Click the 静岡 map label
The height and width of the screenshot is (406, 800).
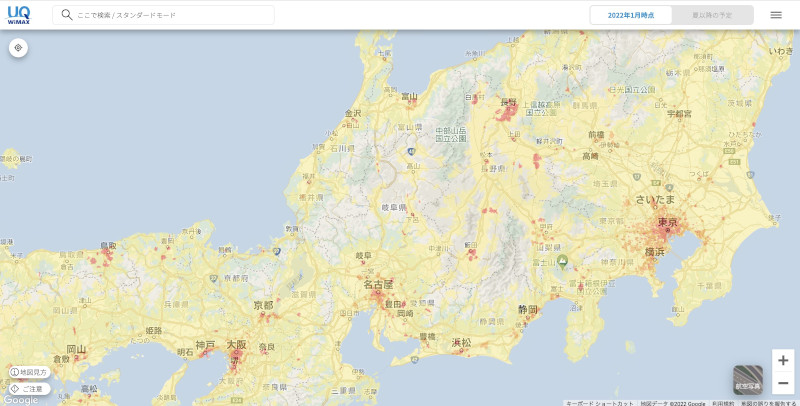click(x=528, y=309)
